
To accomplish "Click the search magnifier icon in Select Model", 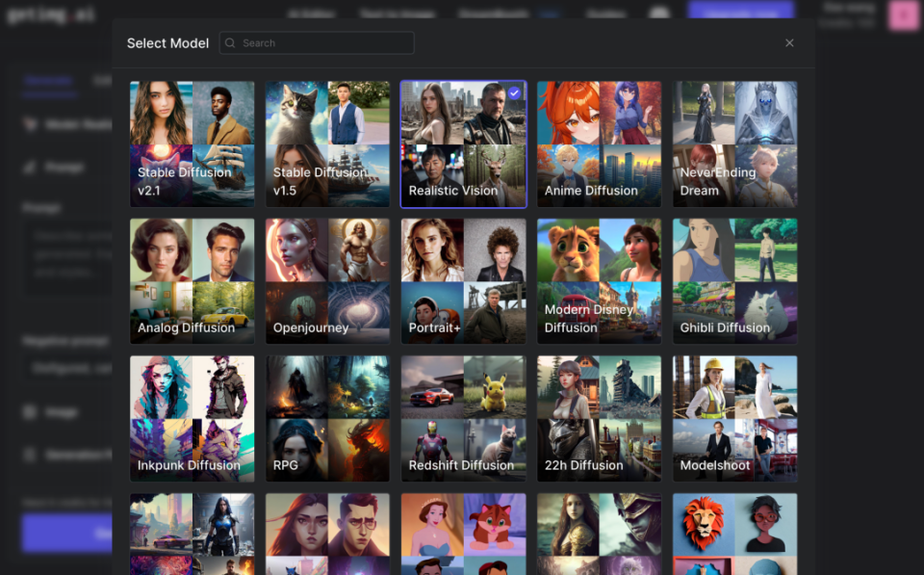I will pos(230,43).
